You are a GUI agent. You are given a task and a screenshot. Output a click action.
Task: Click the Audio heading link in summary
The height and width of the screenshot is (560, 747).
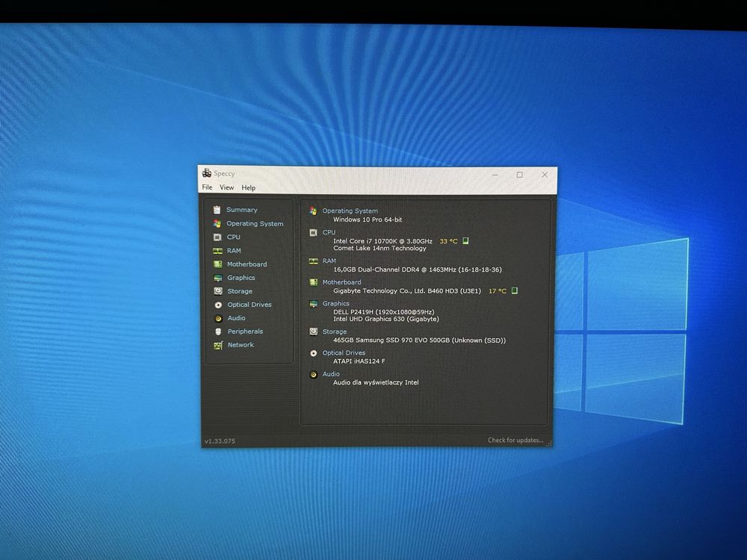click(x=331, y=374)
